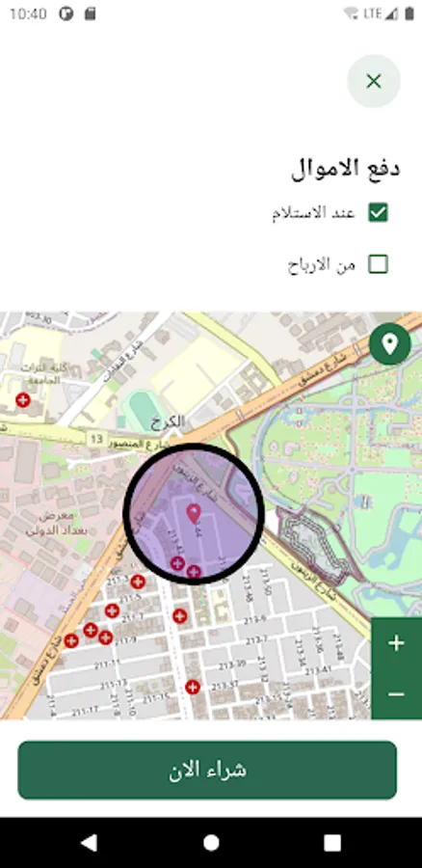Zoom in the map with plus

[x=396, y=643]
